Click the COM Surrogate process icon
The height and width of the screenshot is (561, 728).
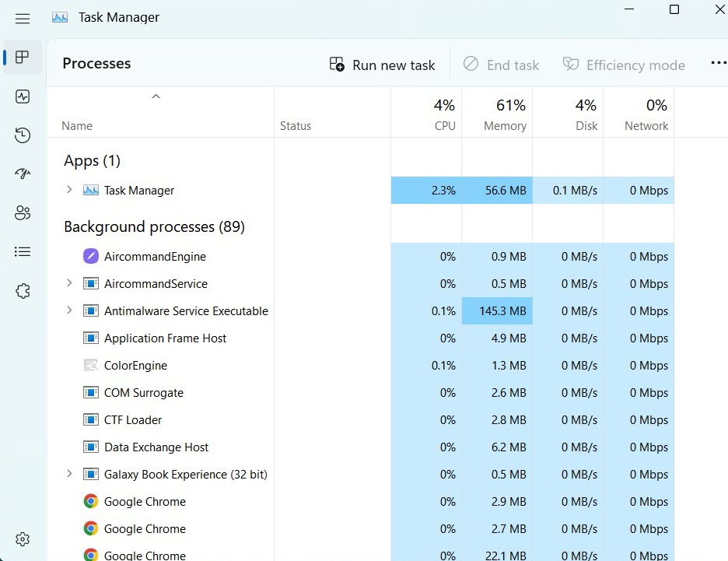click(x=90, y=392)
